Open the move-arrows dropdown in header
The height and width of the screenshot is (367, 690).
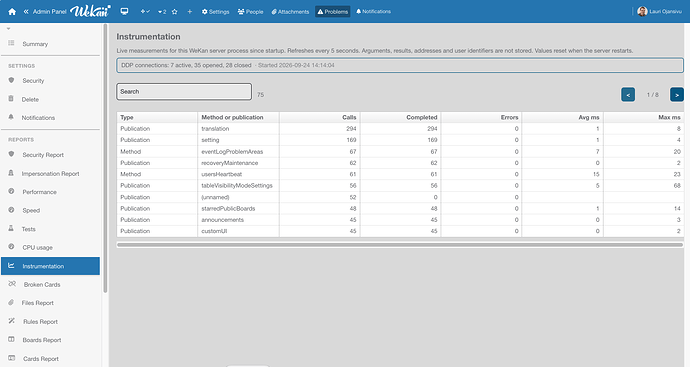(x=145, y=11)
